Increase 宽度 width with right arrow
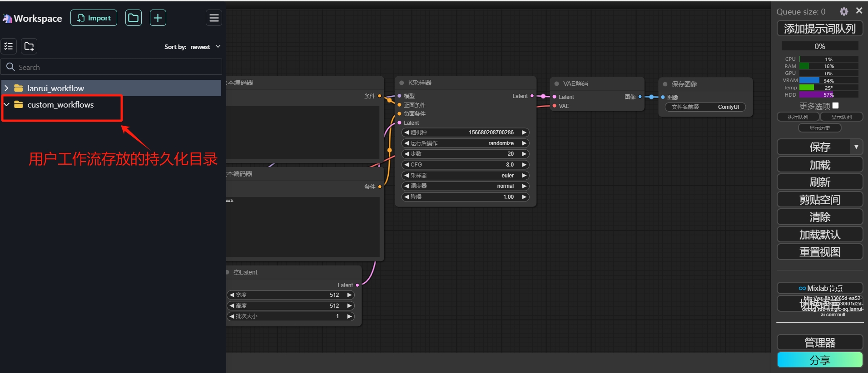The height and width of the screenshot is (373, 868). pos(349,295)
